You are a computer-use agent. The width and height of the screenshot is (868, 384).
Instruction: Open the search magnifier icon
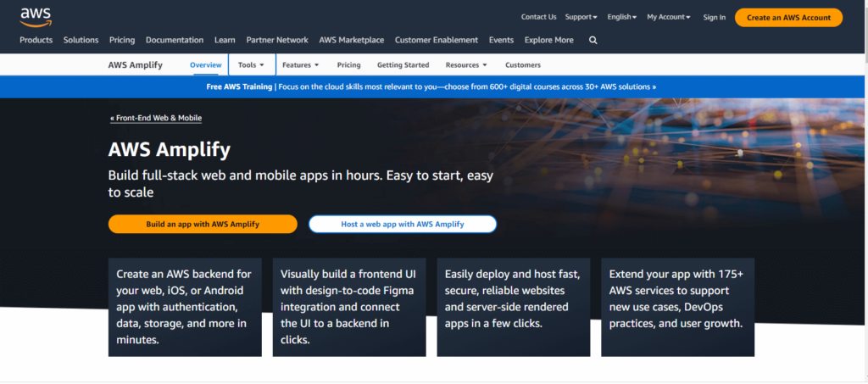click(x=593, y=40)
